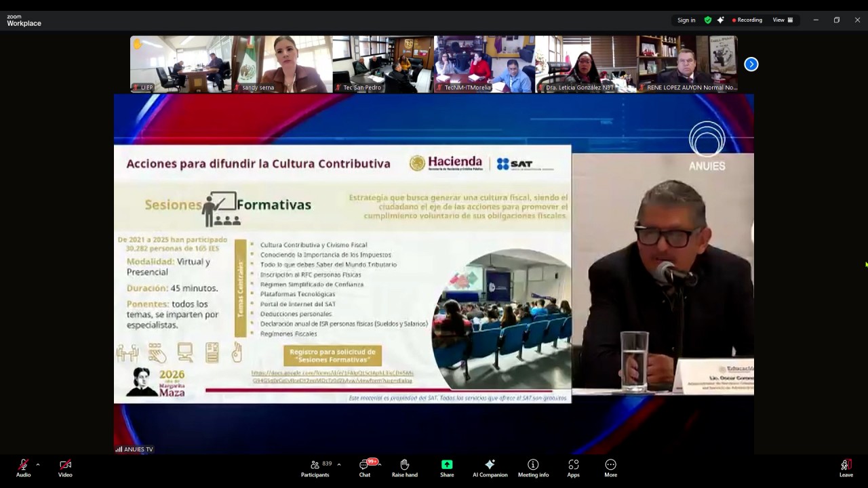Expand the caret next to Participants count

coord(339,464)
